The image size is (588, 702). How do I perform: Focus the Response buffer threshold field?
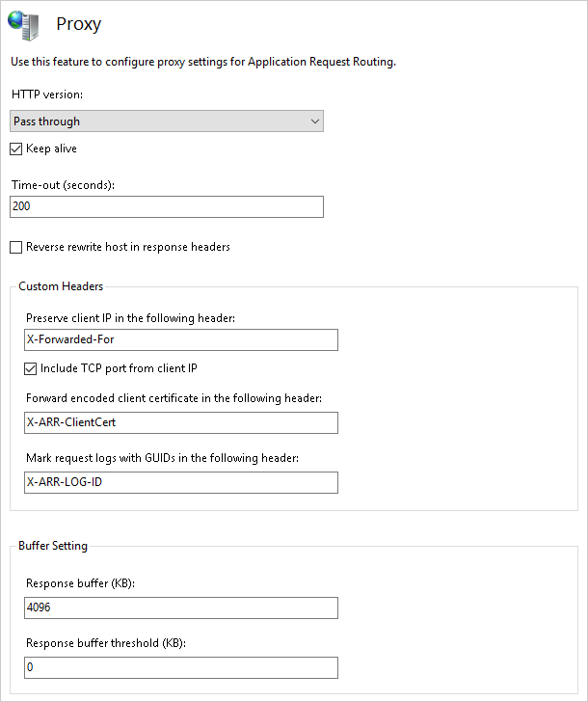(181, 667)
